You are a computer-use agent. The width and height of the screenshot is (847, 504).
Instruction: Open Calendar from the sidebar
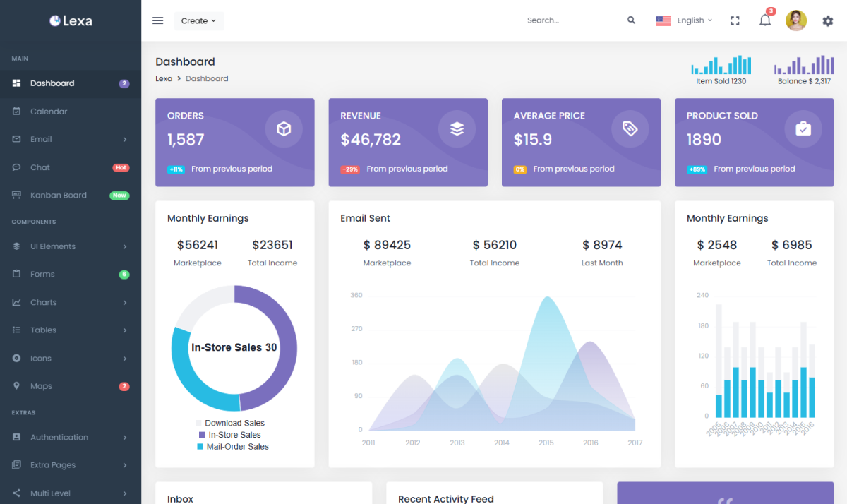click(49, 112)
